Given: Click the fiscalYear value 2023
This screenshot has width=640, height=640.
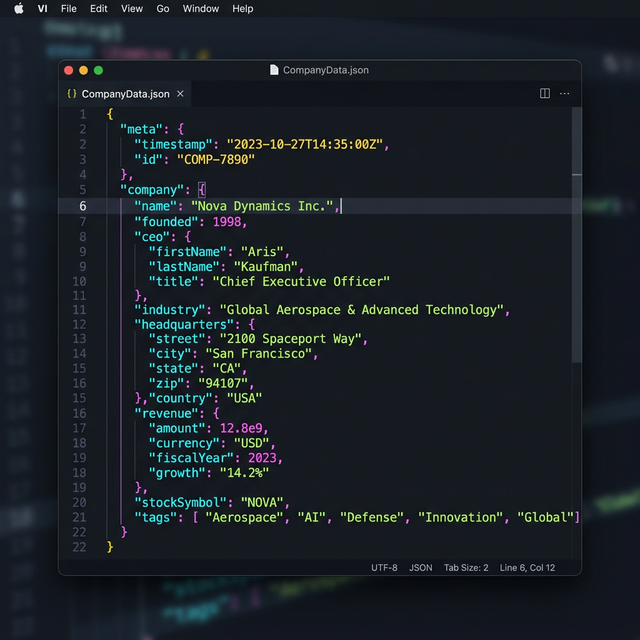Looking at the screenshot, I should point(262,458).
